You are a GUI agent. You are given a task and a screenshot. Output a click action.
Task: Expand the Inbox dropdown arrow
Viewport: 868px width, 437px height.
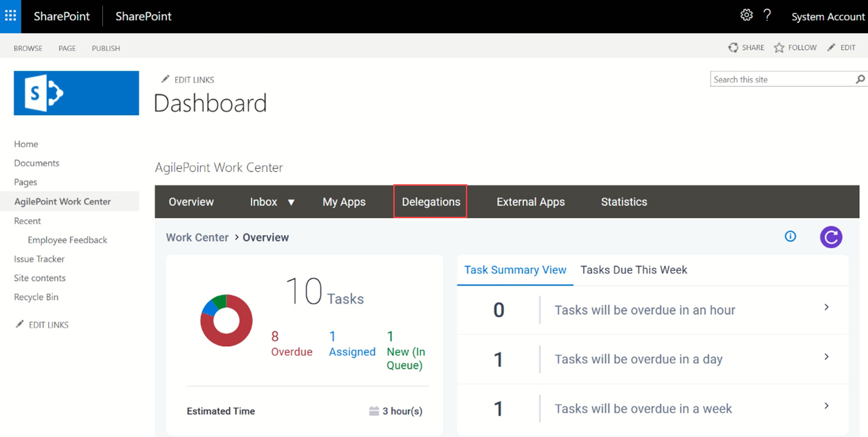291,202
